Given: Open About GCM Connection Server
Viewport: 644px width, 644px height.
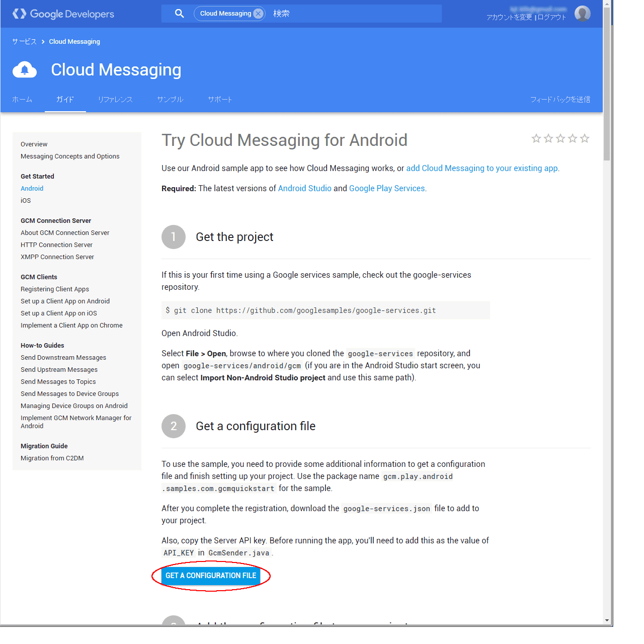Looking at the screenshot, I should pyautogui.click(x=65, y=233).
